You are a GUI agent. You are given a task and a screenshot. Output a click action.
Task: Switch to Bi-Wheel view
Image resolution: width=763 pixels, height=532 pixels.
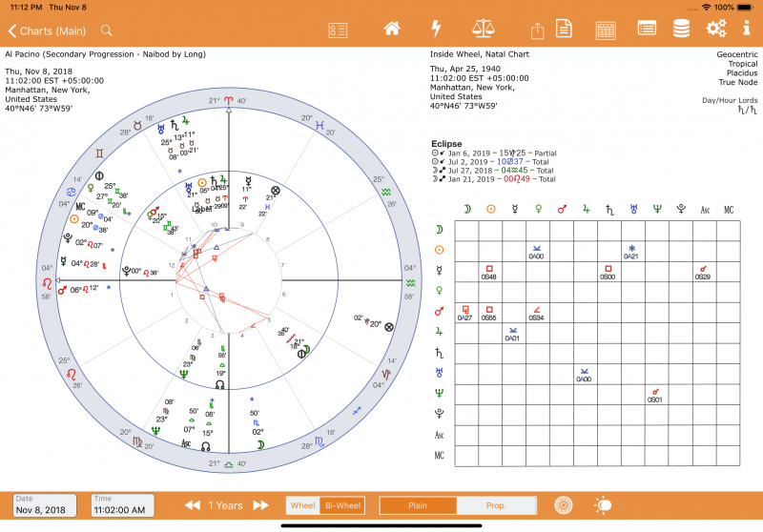point(342,505)
